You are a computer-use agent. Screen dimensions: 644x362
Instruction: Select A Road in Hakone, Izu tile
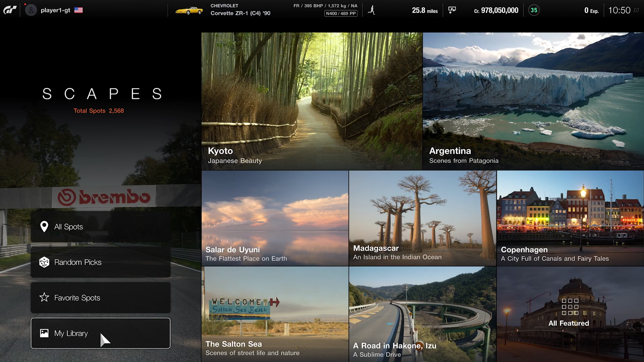coord(423,314)
